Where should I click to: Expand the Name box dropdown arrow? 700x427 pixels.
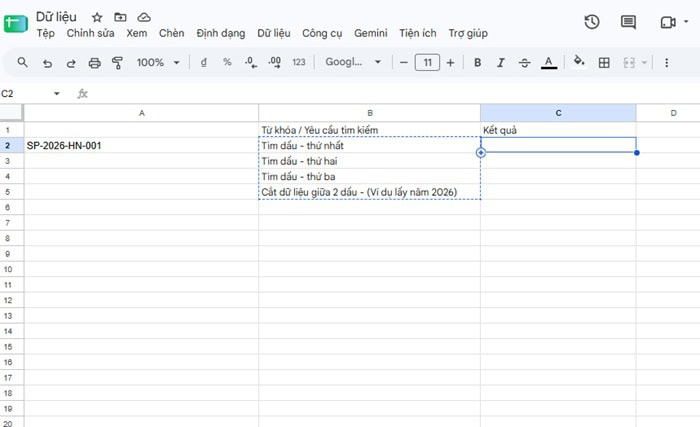pos(57,93)
